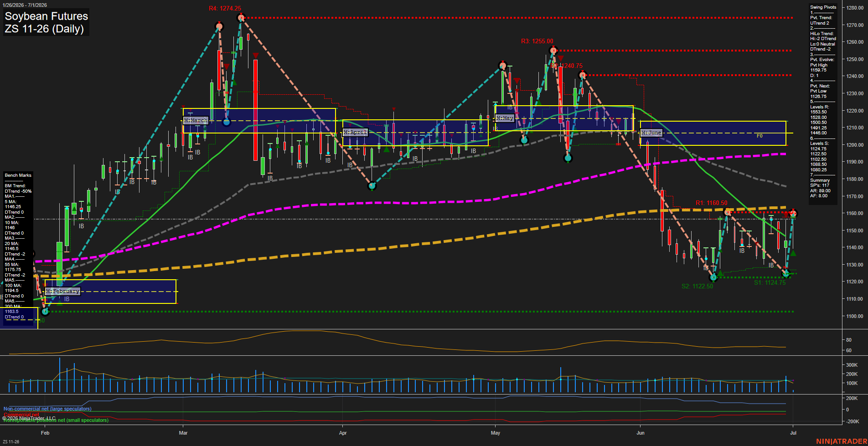The image size is (868, 446).
Task: Click the F0 label in June box
Action: coord(759,136)
